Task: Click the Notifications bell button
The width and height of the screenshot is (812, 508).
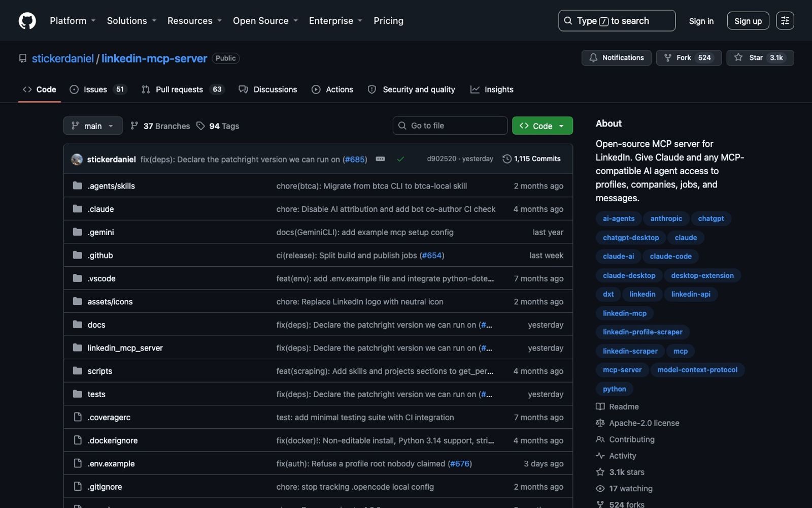Action: (616, 57)
